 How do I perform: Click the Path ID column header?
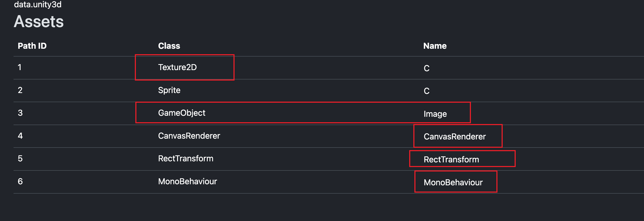tap(32, 46)
